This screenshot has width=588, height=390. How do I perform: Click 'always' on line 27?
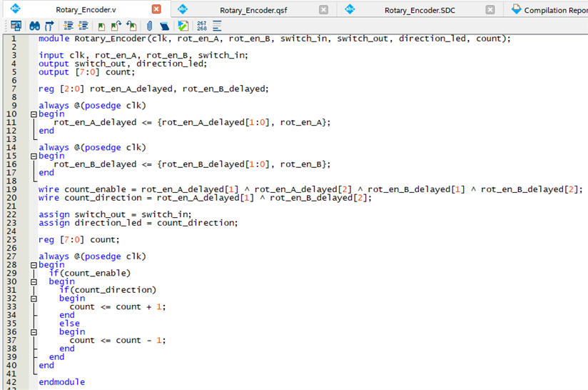[54, 256]
